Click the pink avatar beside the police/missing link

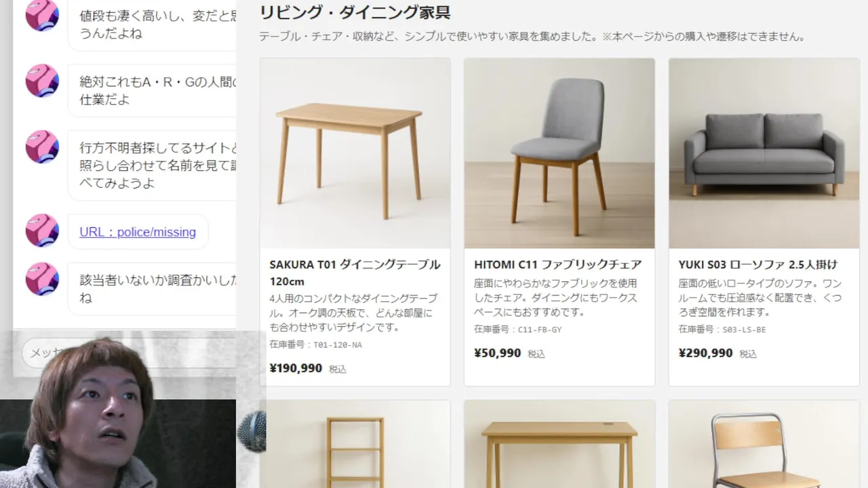[x=42, y=230]
